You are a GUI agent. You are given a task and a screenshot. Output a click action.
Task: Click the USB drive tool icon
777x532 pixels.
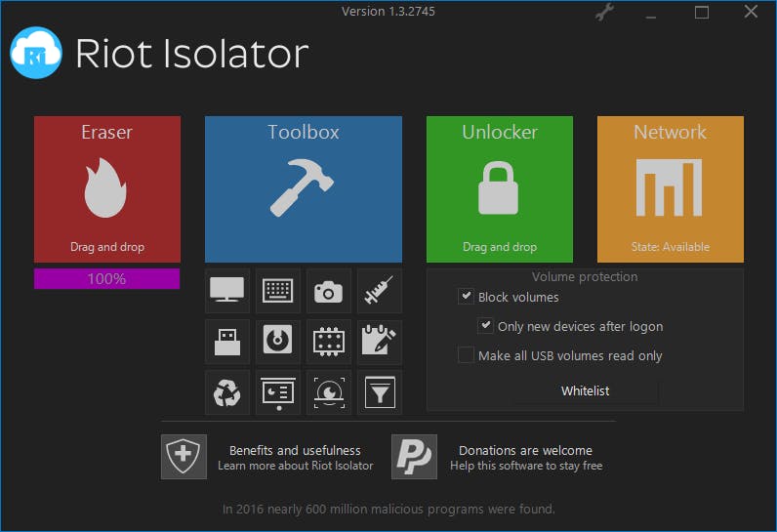227,342
